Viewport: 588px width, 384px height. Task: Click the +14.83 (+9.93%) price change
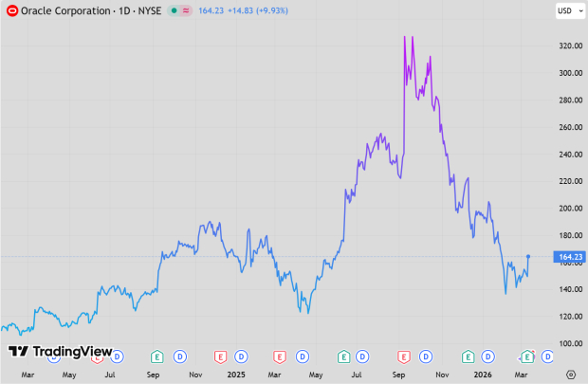[x=249, y=10]
